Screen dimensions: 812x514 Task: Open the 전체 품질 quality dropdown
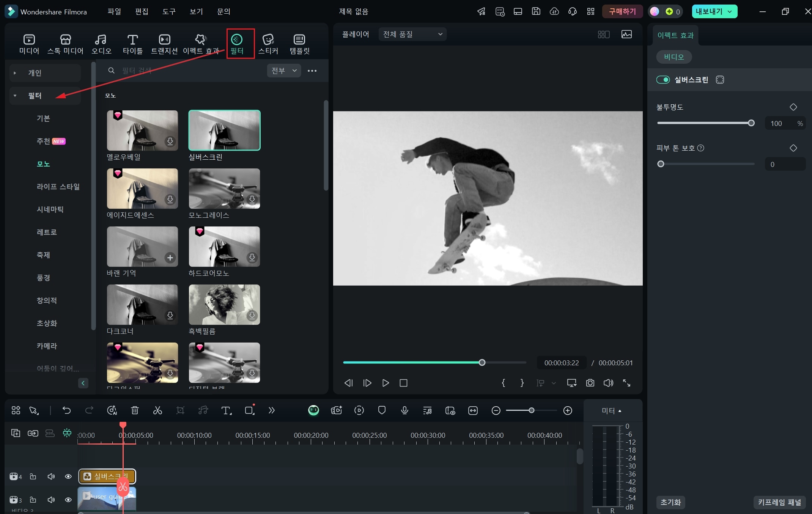[x=412, y=34]
